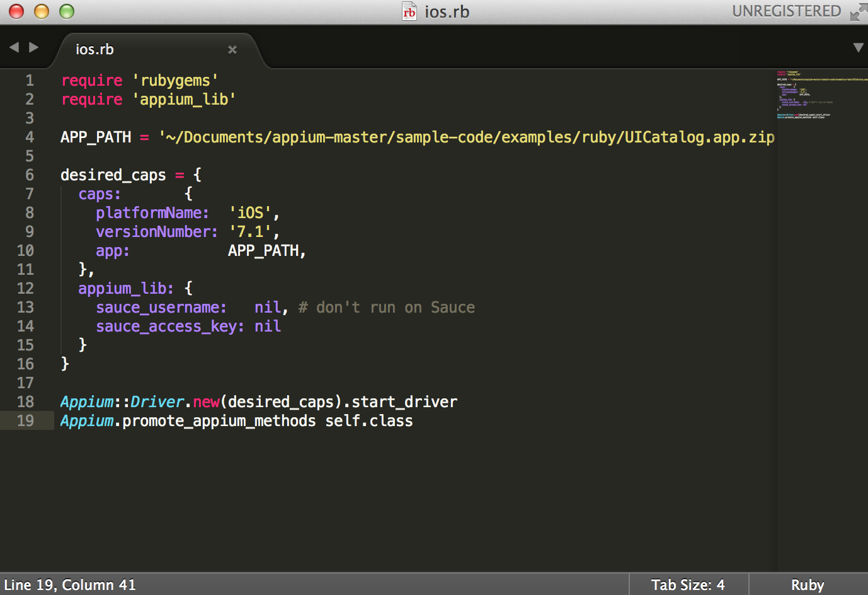Open the Tab Size: 4 menu

(688, 585)
